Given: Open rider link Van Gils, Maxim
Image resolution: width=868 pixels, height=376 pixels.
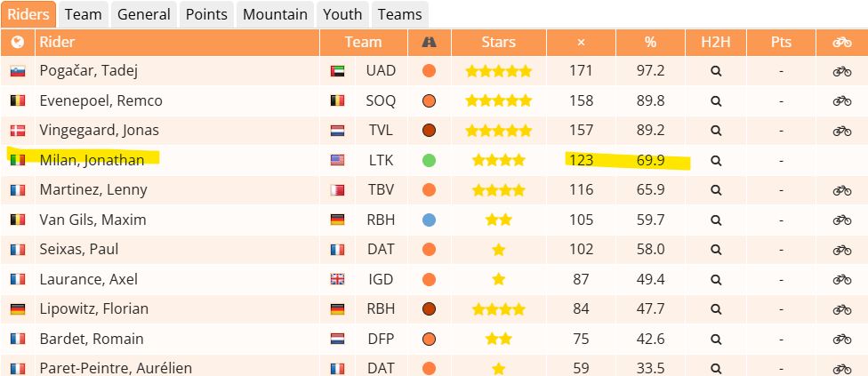Looking at the screenshot, I should [x=93, y=220].
